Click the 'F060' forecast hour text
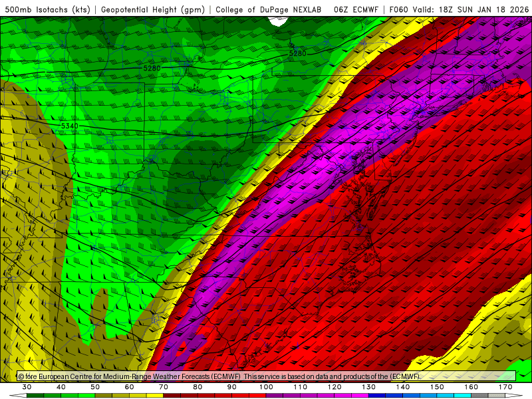532x399 pixels. click(x=399, y=9)
